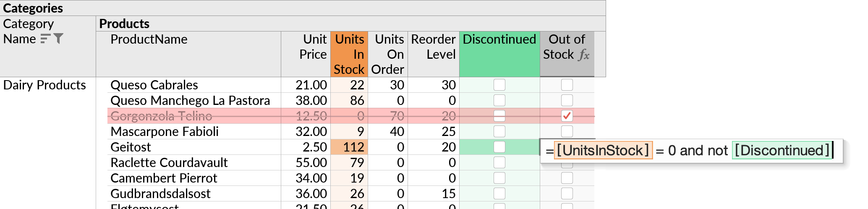Toggle Discontinued checkbox for Geitost row
Viewport: 868px width, 209px height.
499,147
